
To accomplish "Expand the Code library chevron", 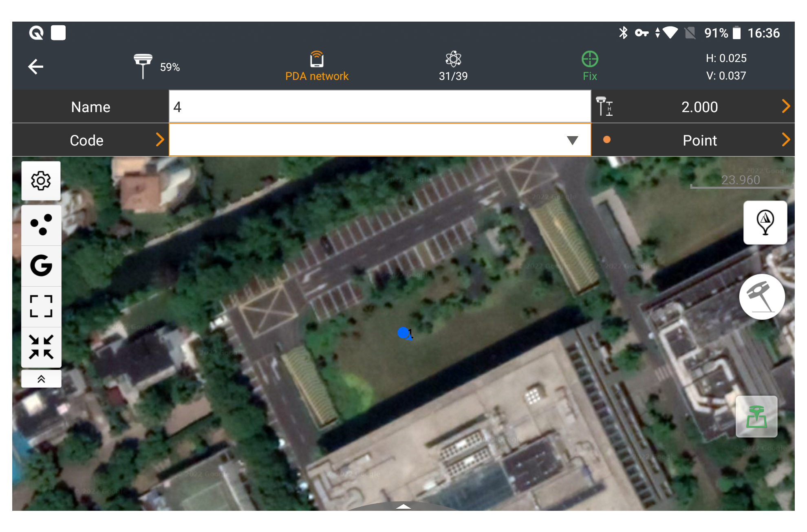I will (x=160, y=140).
